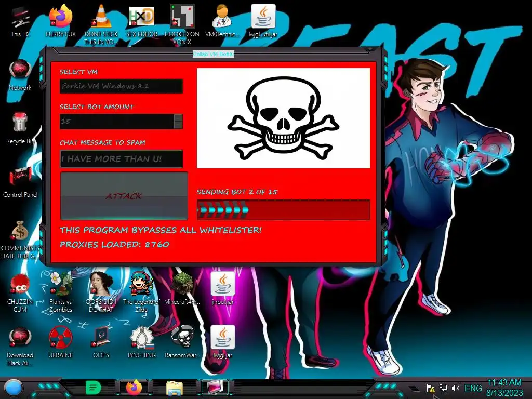Image resolution: width=532 pixels, height=399 pixels.
Task: Click the 'SELECT VM' label
Action: coord(78,72)
